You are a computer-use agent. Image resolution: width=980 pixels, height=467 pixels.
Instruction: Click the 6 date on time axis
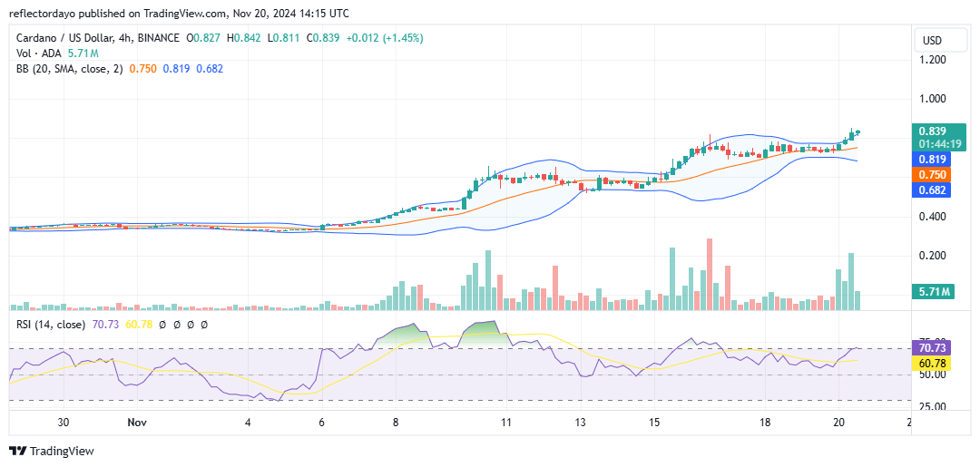pos(322,423)
